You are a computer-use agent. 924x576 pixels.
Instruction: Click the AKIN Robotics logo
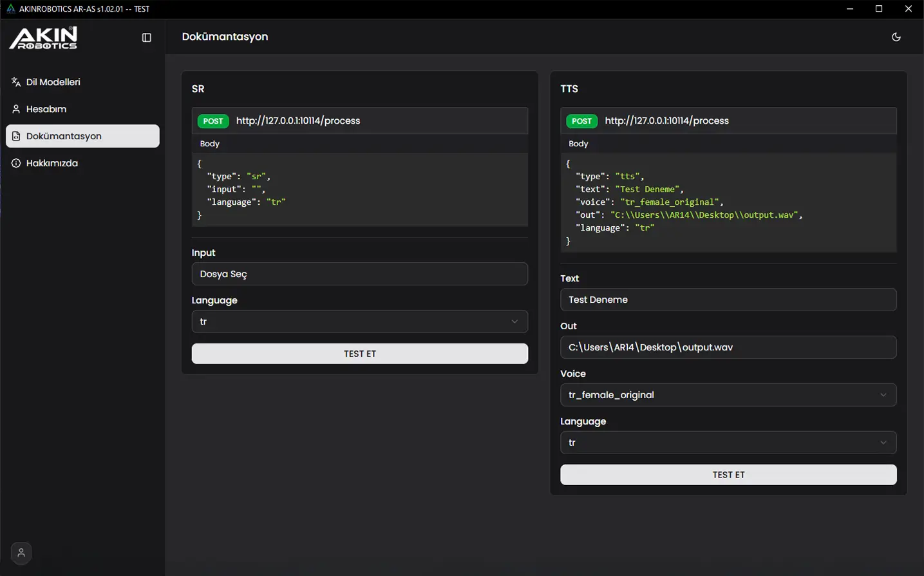coord(43,37)
